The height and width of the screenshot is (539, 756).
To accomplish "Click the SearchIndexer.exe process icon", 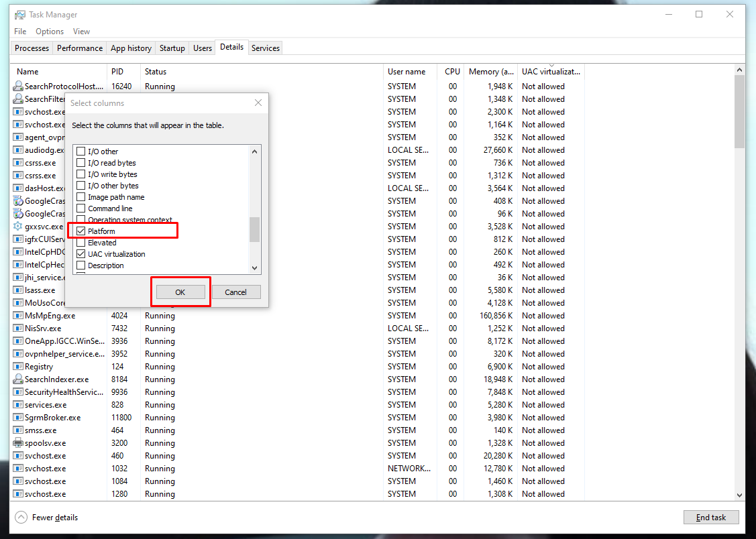I will pos(18,379).
